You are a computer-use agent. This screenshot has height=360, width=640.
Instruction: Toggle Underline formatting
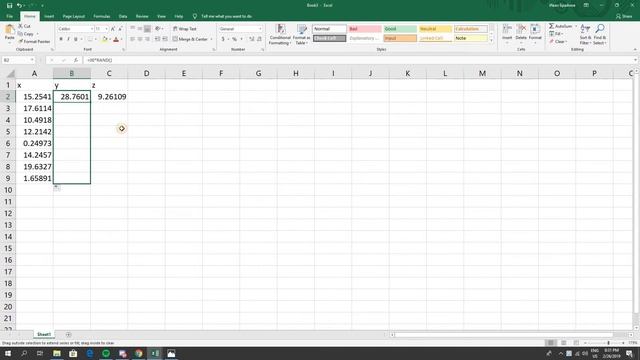tap(76, 39)
